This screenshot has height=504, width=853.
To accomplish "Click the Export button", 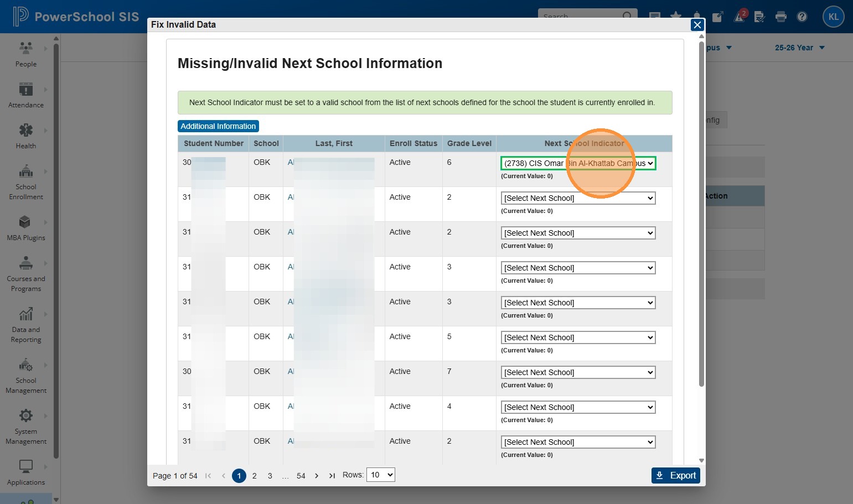I will (x=676, y=476).
